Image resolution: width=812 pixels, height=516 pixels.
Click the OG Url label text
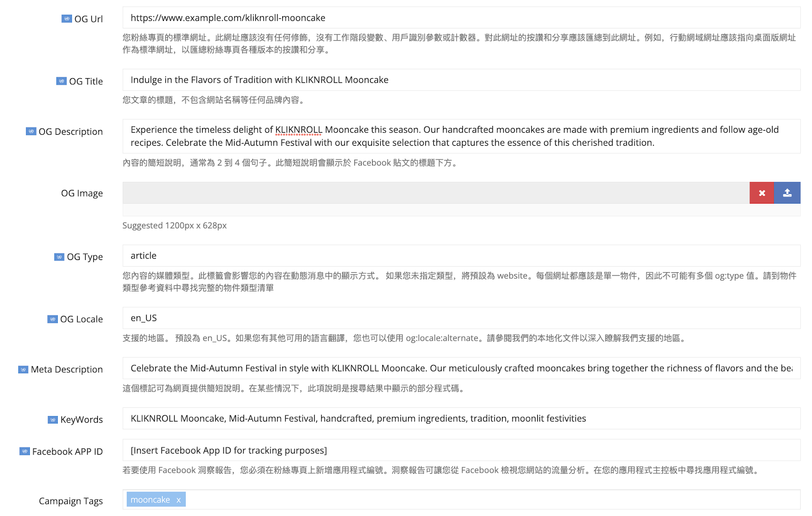click(x=89, y=19)
